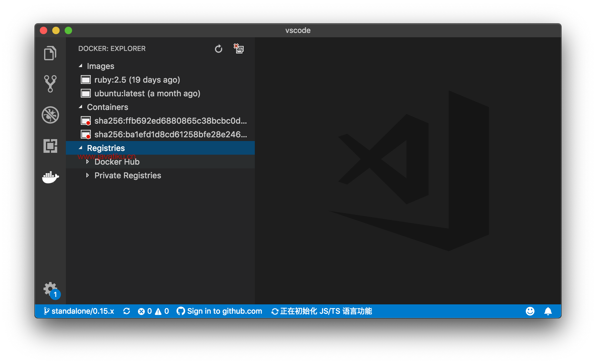Collapse the Containers section
The image size is (596, 364).
tap(80, 107)
